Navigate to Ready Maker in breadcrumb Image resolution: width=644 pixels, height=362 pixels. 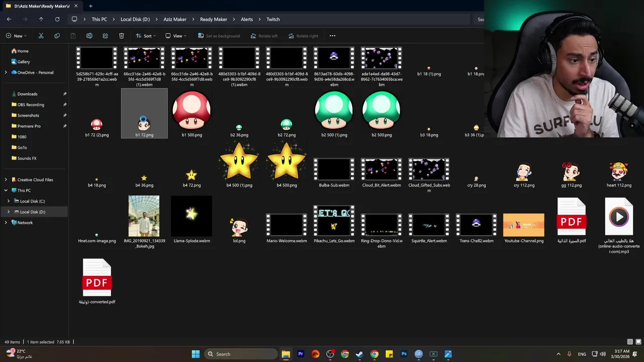coord(214,19)
